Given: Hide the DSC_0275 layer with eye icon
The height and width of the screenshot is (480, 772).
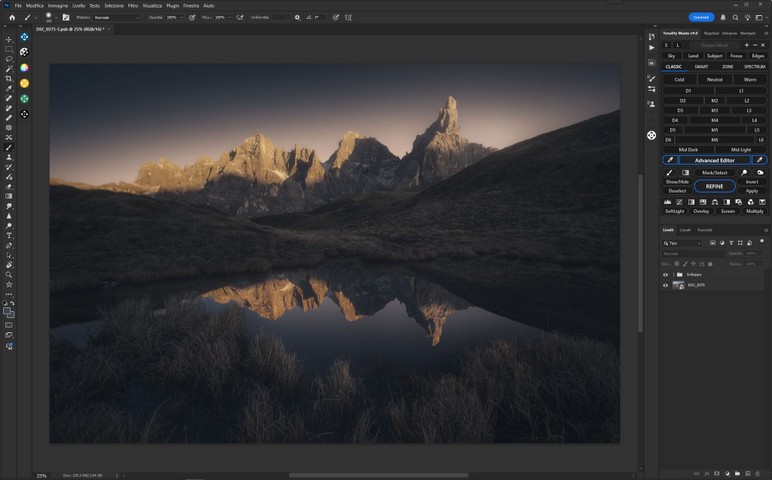Looking at the screenshot, I should click(x=666, y=285).
